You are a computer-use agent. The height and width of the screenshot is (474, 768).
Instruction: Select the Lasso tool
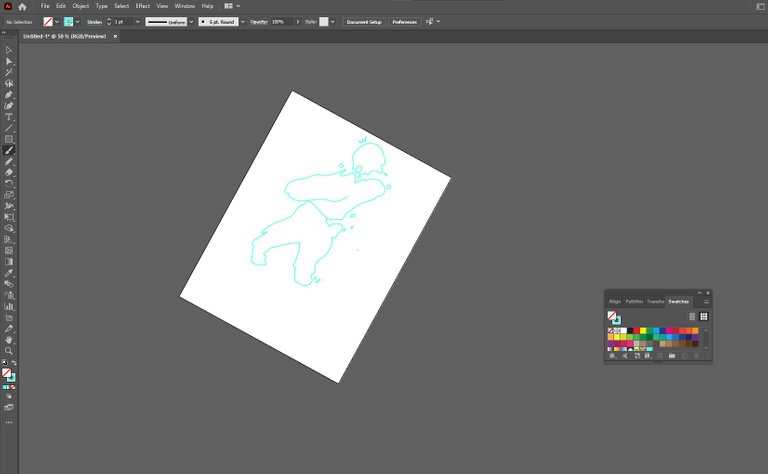[x=9, y=84]
